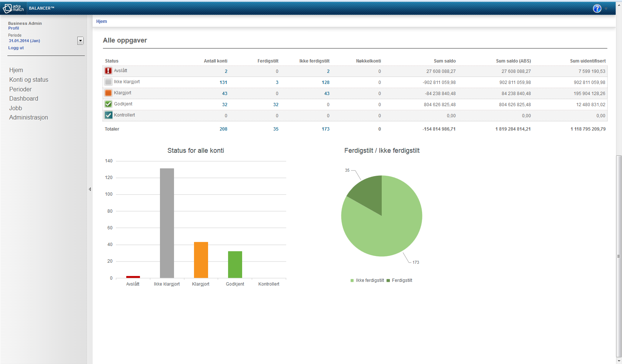Open Antall konti 131 for Ikke klargjort

(x=223, y=82)
